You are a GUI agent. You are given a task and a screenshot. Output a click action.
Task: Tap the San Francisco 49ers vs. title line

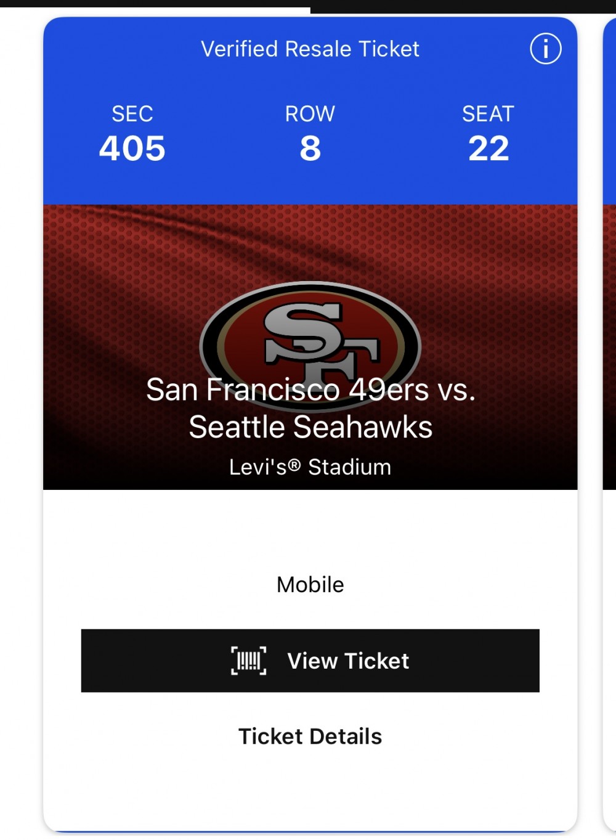click(x=310, y=389)
